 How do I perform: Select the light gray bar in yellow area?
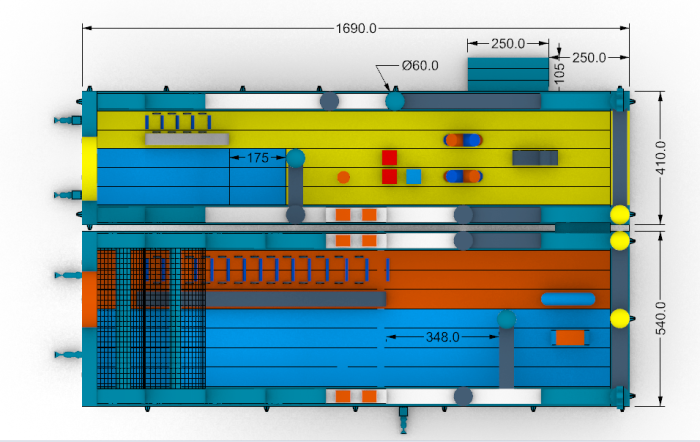pyautogui.click(x=187, y=139)
